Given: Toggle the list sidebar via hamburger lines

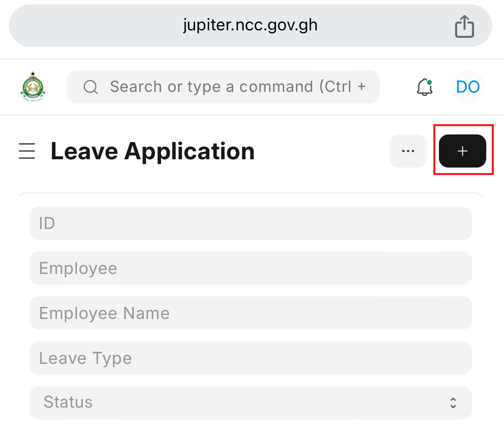Looking at the screenshot, I should coord(26,151).
